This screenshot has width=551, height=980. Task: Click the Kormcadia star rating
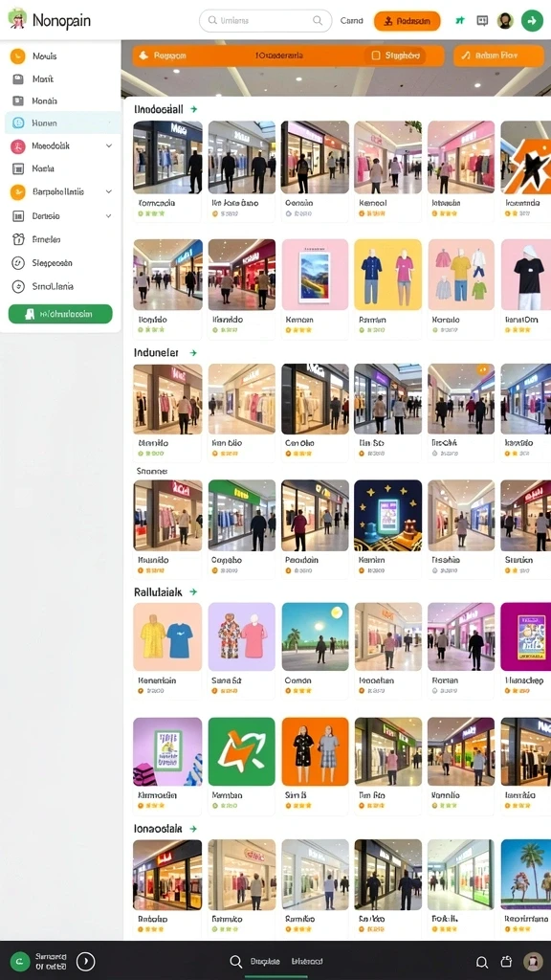coord(152,213)
